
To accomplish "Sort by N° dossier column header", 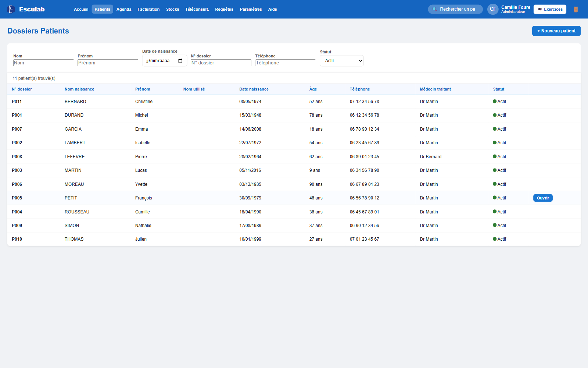I will (x=22, y=89).
